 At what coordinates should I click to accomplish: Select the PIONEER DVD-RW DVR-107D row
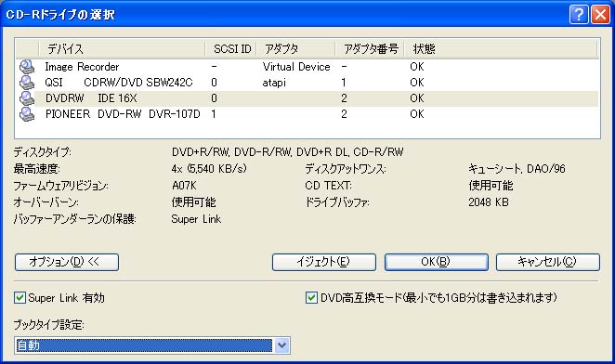[x=307, y=113]
